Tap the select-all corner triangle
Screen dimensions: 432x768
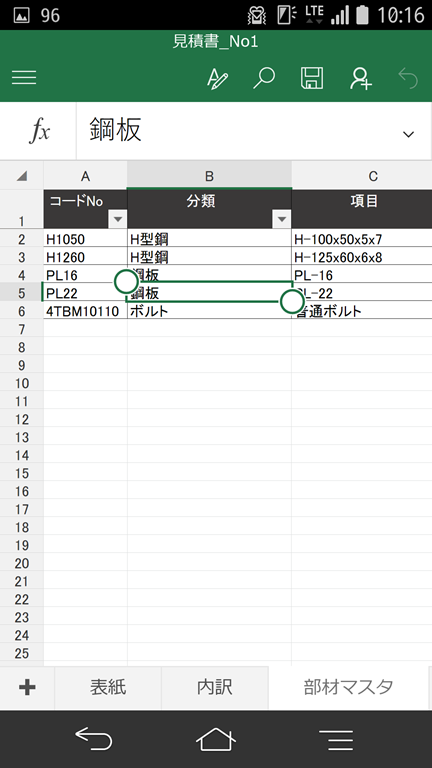coord(22,176)
